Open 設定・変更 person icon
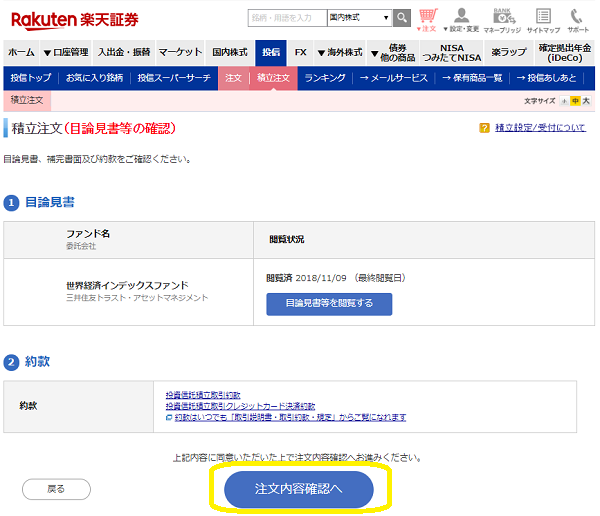 tap(461, 20)
